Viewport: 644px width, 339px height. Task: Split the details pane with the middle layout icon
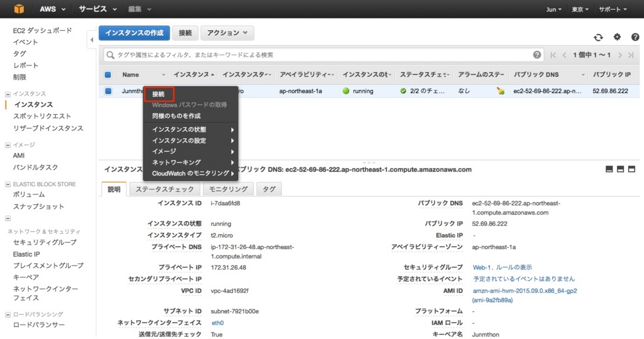pos(620,169)
